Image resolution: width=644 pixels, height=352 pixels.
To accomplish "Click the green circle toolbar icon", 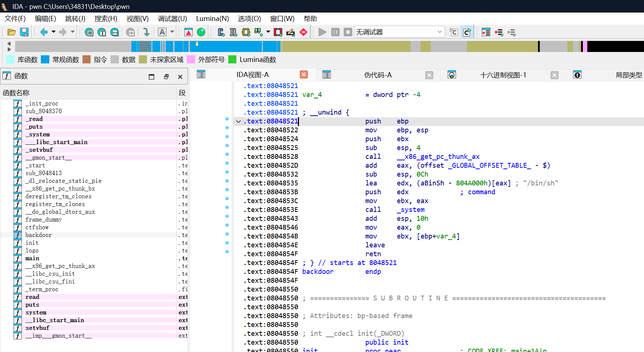I will [x=201, y=32].
